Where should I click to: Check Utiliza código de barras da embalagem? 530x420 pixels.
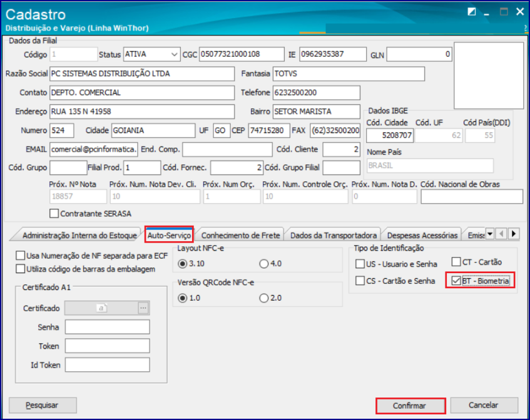click(x=20, y=269)
